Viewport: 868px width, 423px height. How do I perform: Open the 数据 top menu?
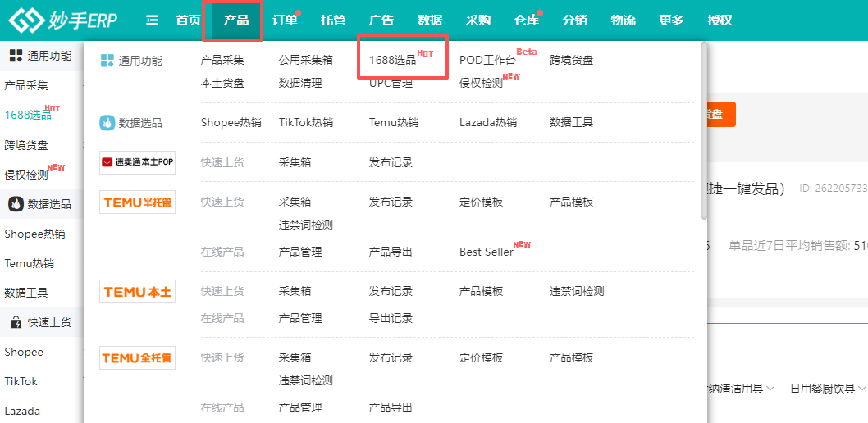[x=430, y=20]
